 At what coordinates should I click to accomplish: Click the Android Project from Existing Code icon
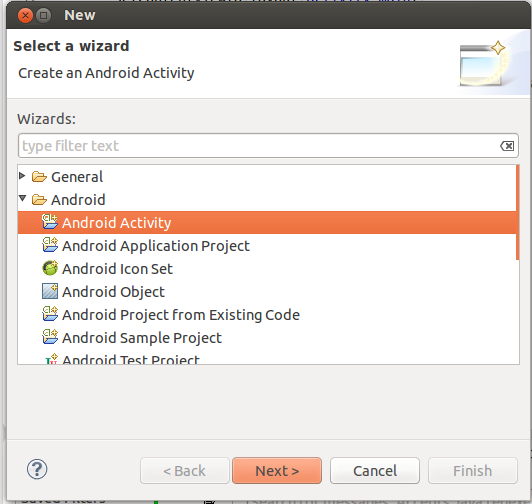[x=50, y=314]
